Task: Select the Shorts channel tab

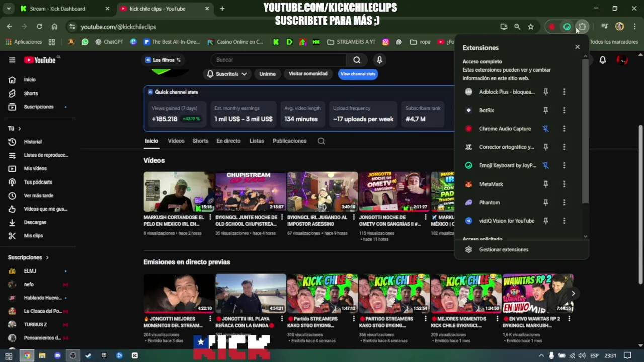Action: [200, 141]
